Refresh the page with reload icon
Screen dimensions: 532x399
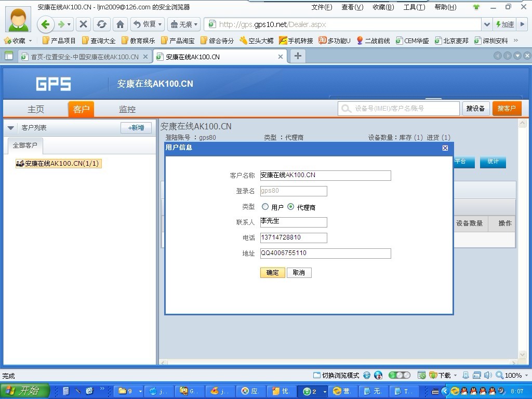click(x=102, y=24)
